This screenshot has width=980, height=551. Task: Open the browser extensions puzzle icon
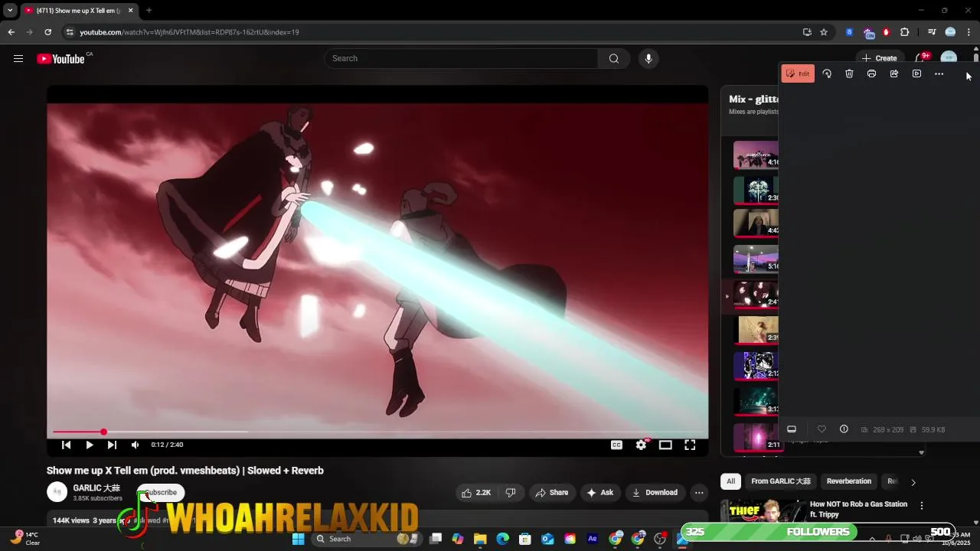[905, 32]
